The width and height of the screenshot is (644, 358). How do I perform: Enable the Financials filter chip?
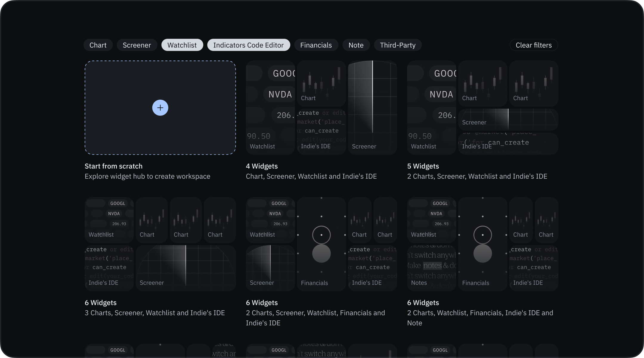click(316, 45)
